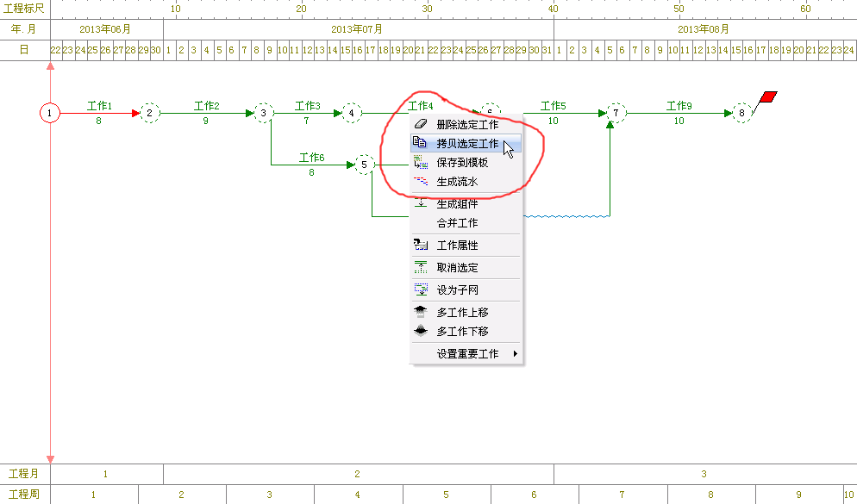The height and width of the screenshot is (504, 857).
Task: Click the top 日 row label
Action: coord(24,50)
